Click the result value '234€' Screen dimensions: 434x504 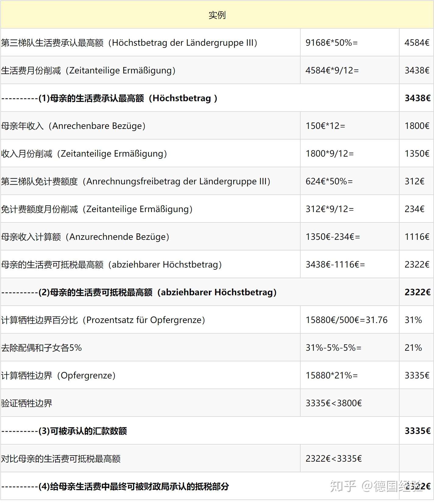[414, 209]
